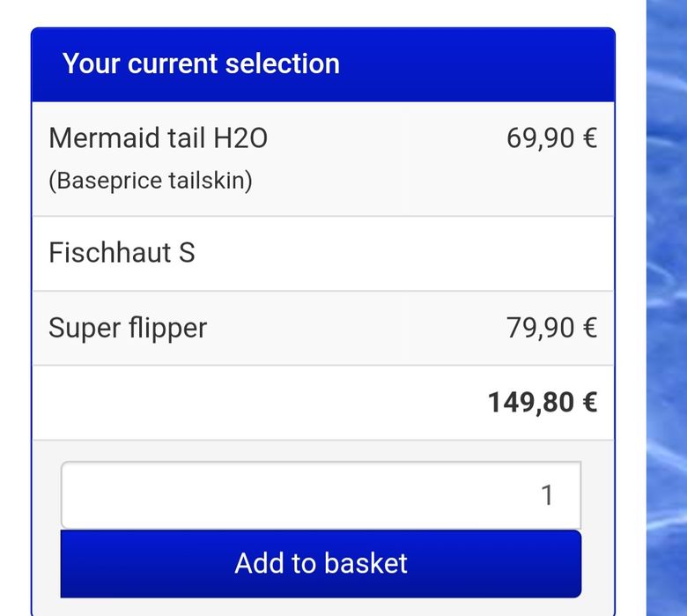Click the 'Super flipper' item name

(x=128, y=328)
